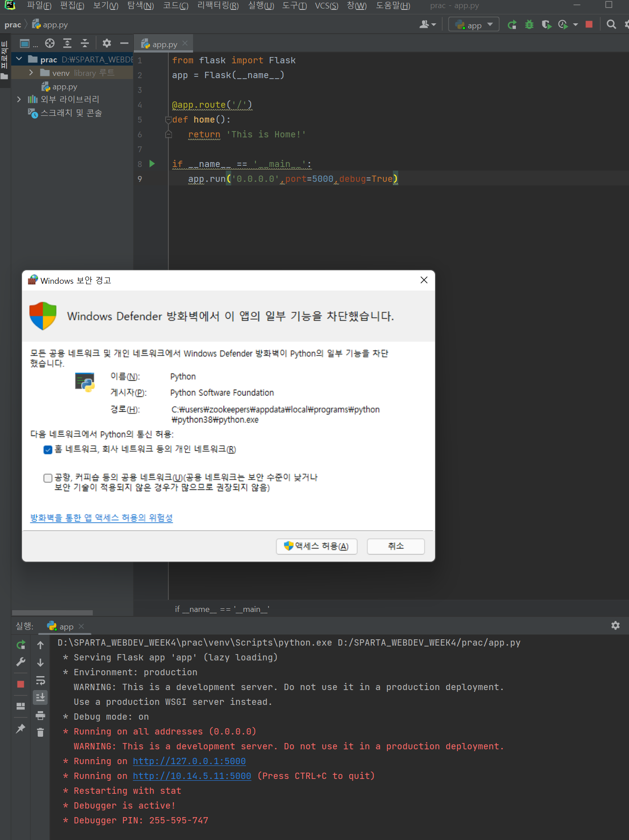Collapse the prac project root folder
Viewport: 629px width, 840px height.
coord(19,59)
